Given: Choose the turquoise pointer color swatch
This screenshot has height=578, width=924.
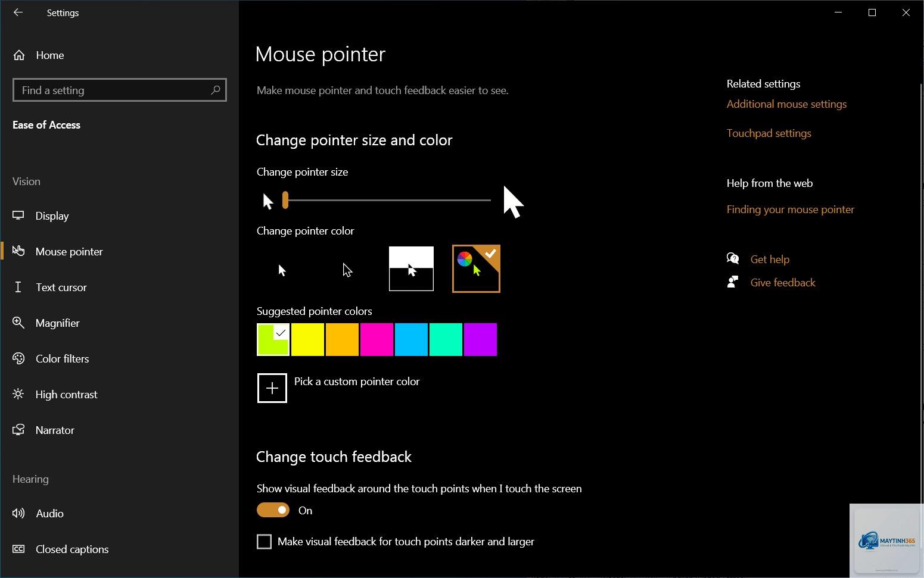Looking at the screenshot, I should 446,340.
